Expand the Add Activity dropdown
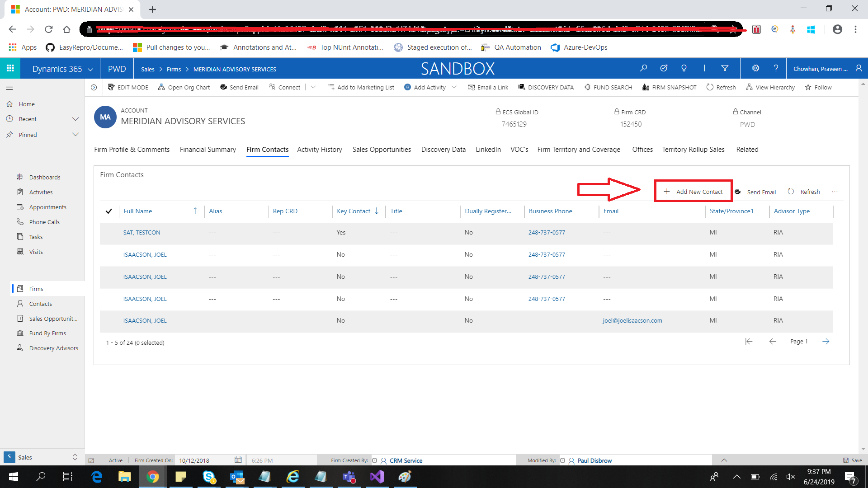Image resolution: width=868 pixels, height=488 pixels. point(454,87)
